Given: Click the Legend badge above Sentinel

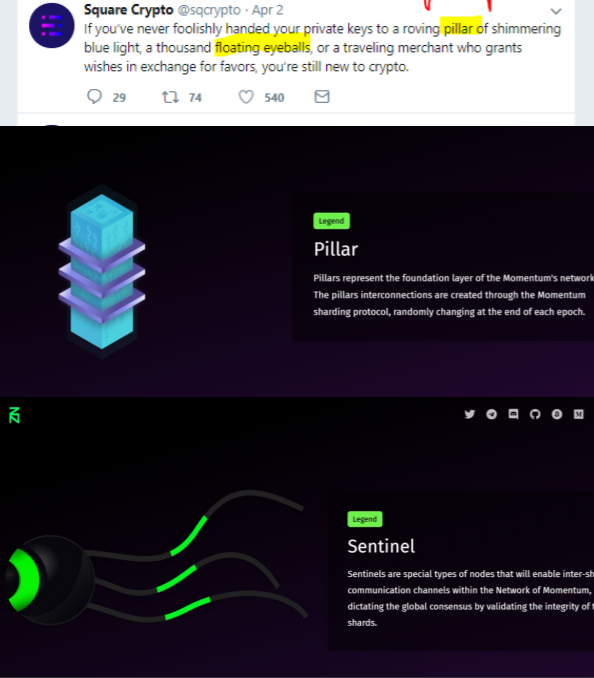Looking at the screenshot, I should click(x=365, y=519).
